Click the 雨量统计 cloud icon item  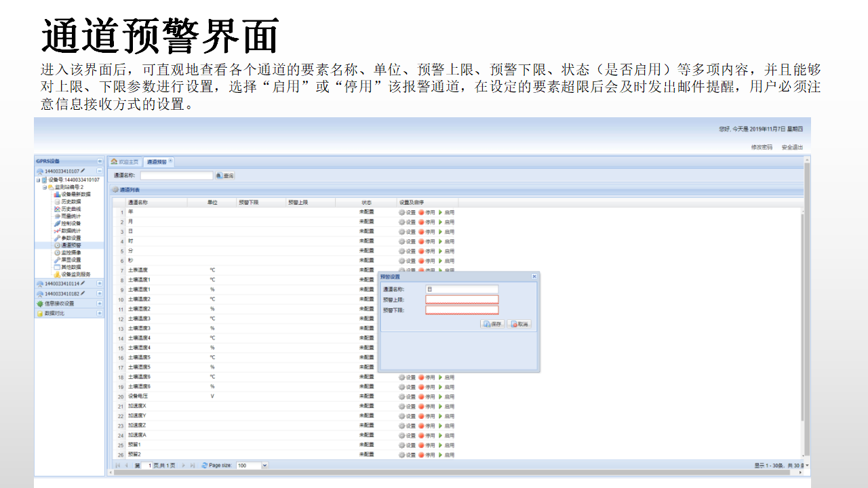point(71,216)
